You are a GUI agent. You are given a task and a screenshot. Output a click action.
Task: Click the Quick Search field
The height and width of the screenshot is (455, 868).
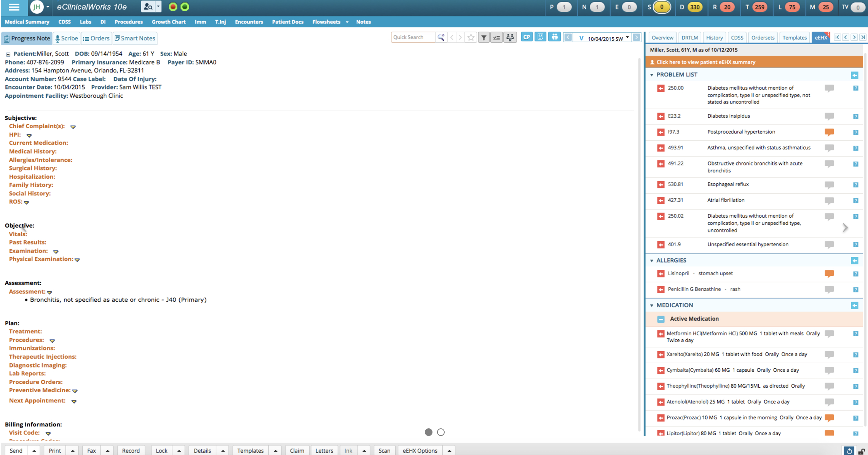413,37
